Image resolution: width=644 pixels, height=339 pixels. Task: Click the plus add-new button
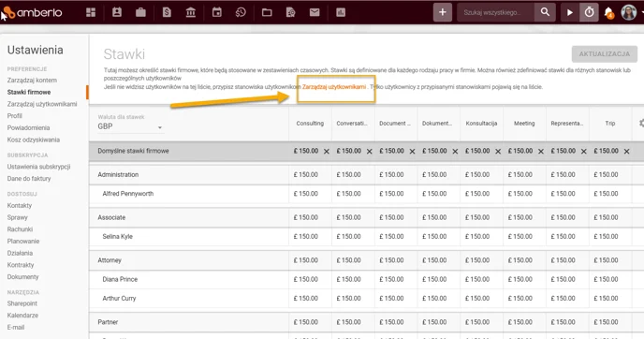[x=443, y=12]
